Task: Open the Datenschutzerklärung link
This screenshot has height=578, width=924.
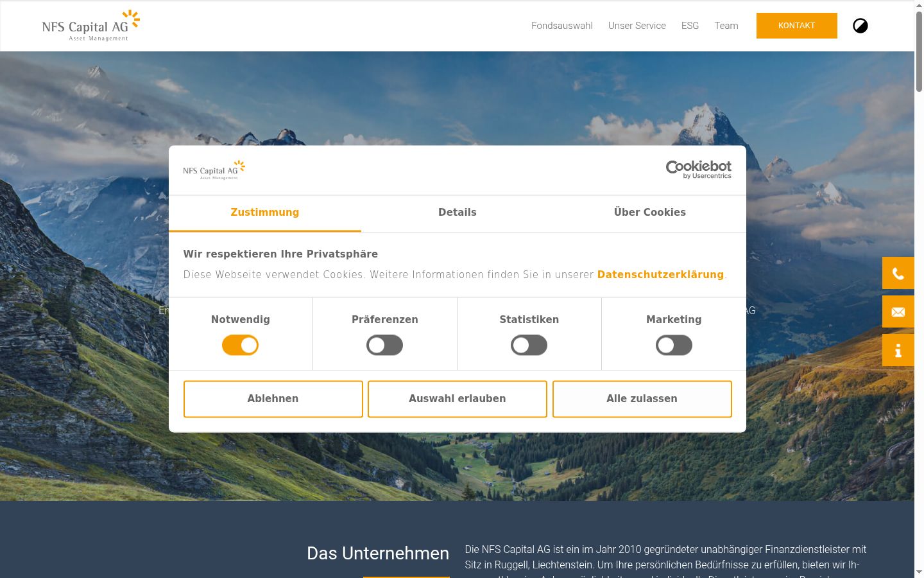Action: tap(660, 274)
